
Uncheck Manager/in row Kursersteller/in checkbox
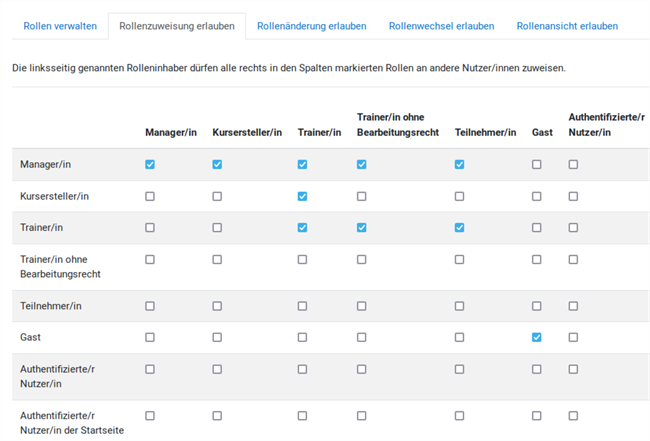coord(217,165)
